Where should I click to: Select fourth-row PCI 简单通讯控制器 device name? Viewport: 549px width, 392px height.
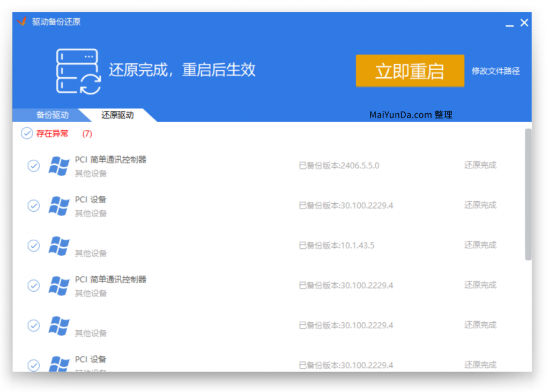click(110, 279)
